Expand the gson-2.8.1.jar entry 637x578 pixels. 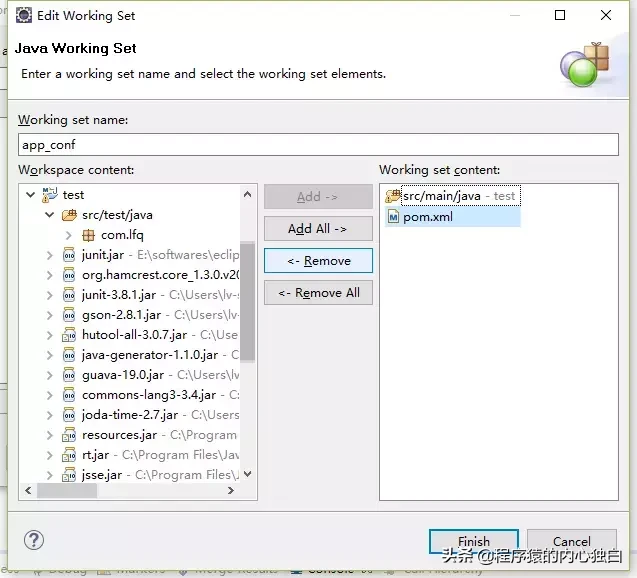coord(50,315)
